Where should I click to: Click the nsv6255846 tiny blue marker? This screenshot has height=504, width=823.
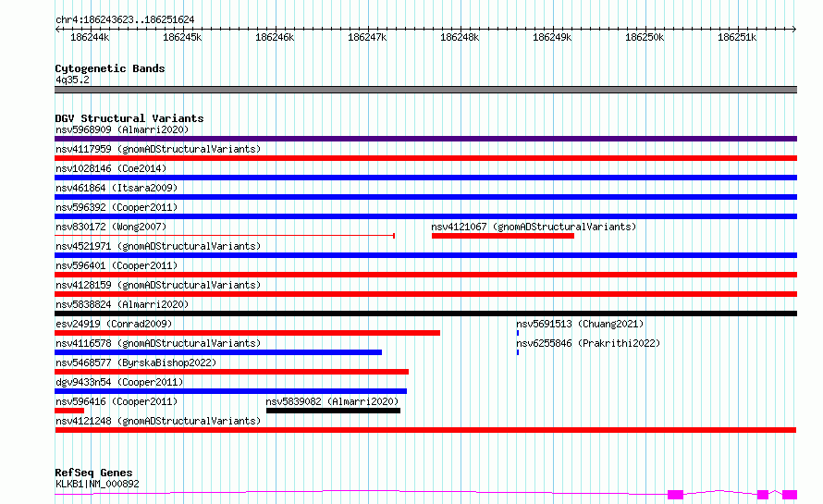(518, 352)
